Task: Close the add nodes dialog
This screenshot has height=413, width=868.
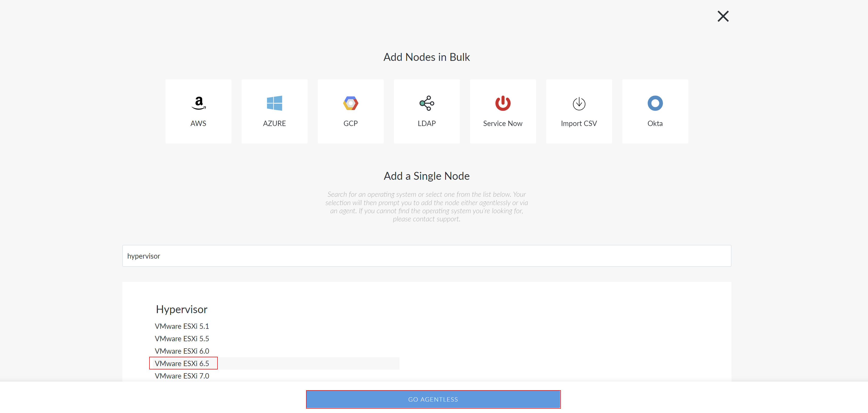Action: pyautogui.click(x=723, y=16)
